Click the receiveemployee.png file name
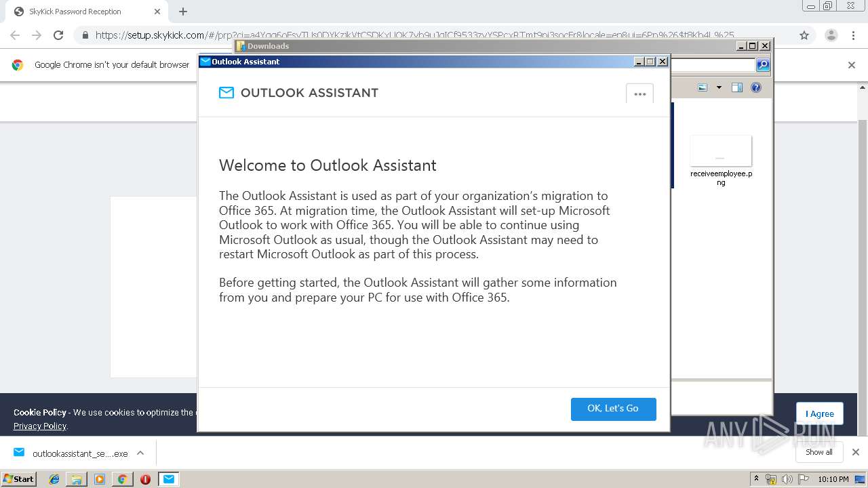The height and width of the screenshot is (488, 868). pyautogui.click(x=721, y=178)
